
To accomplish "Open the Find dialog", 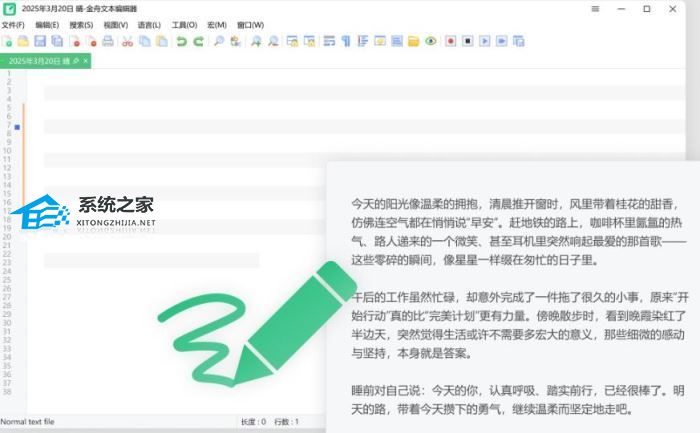I will click(219, 42).
